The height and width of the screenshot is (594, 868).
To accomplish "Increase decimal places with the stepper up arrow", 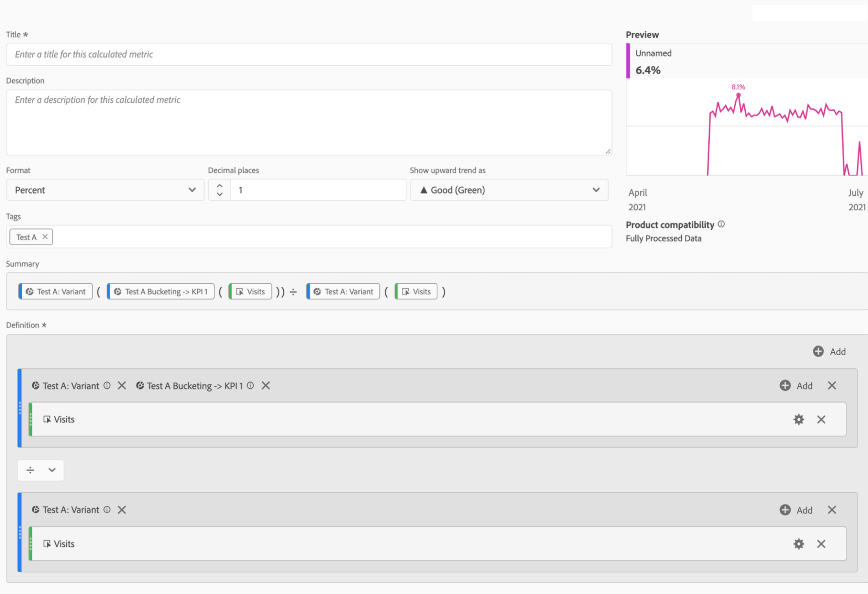I will (x=219, y=185).
